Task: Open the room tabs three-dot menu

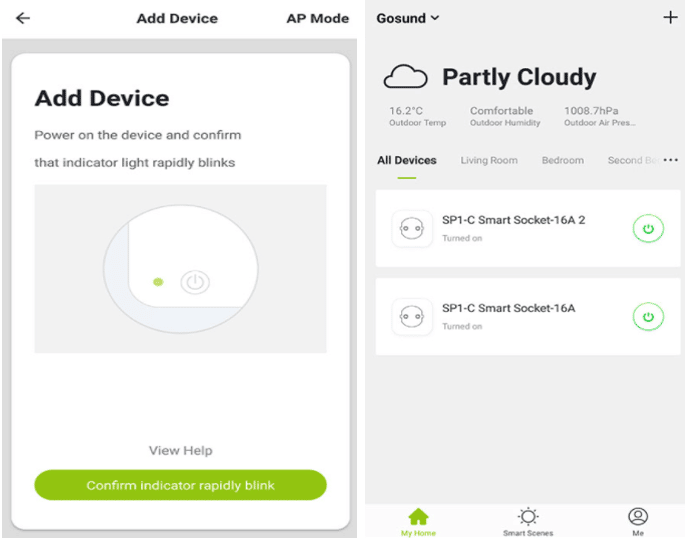Action: pos(671,160)
